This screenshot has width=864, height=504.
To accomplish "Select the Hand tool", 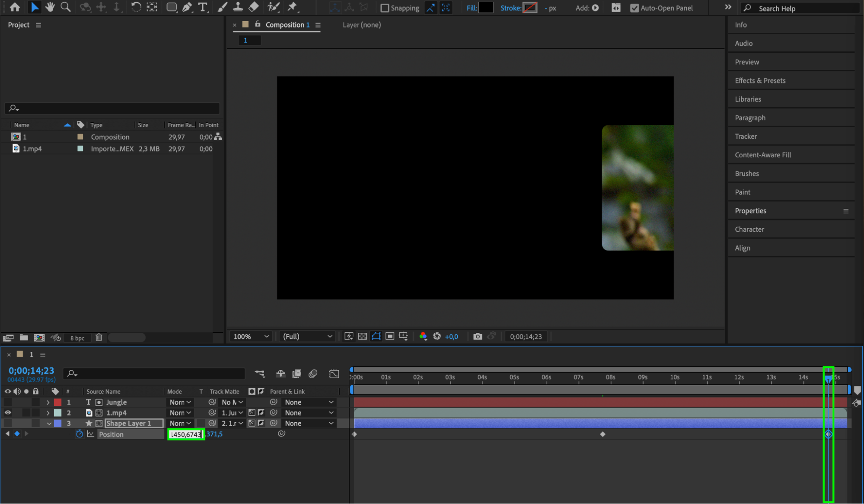I will pyautogui.click(x=50, y=7).
